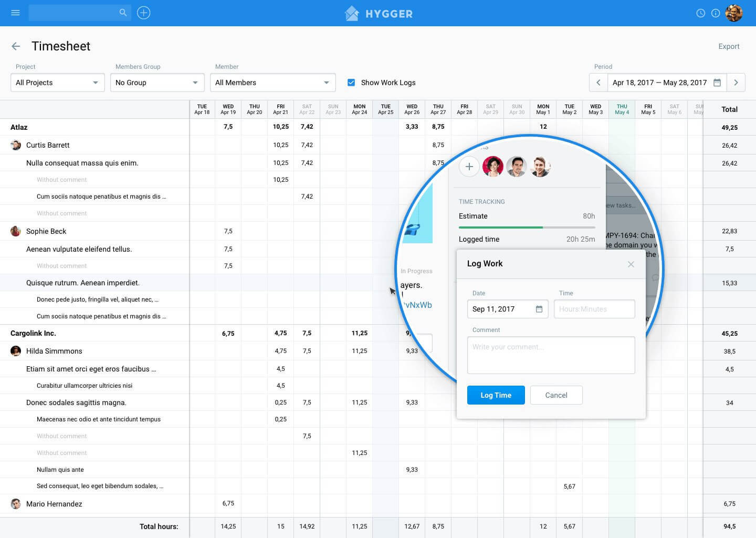
Task: Go back using the Timesheet arrow
Action: [x=16, y=46]
